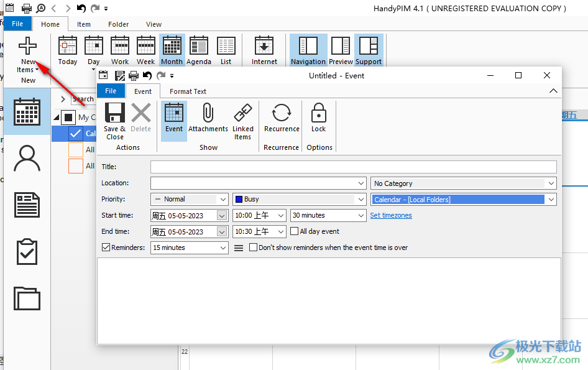588x370 pixels.
Task: Open Calendar module in sidebar
Action: click(x=27, y=111)
